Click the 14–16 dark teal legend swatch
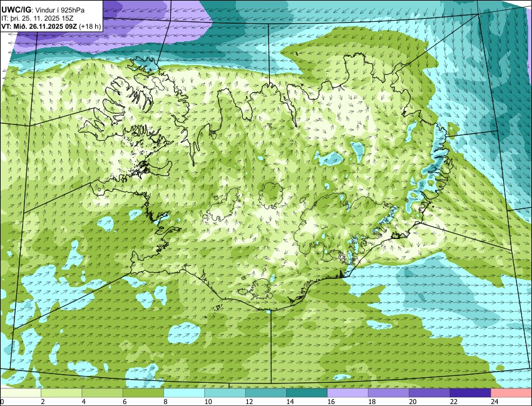The image size is (532, 406). (307, 393)
